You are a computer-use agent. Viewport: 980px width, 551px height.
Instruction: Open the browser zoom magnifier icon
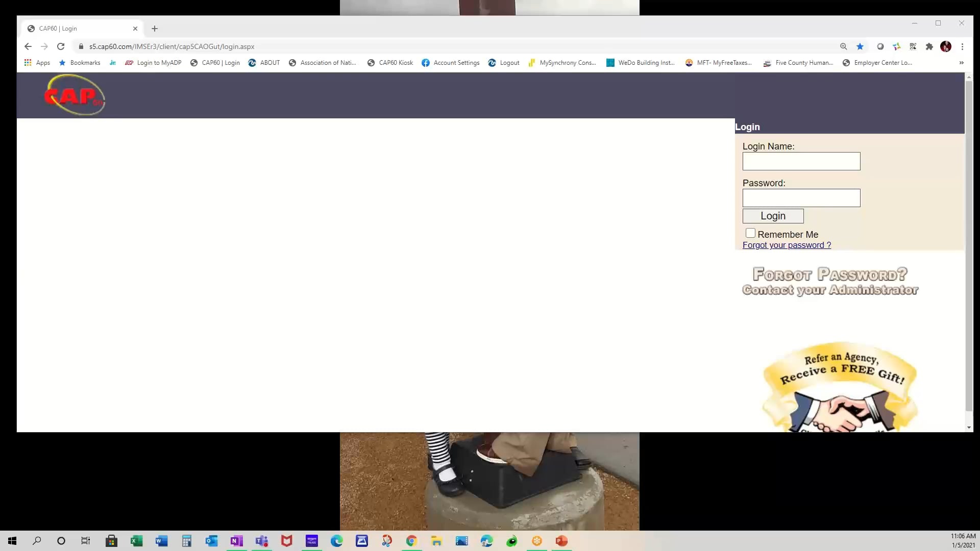[844, 46]
